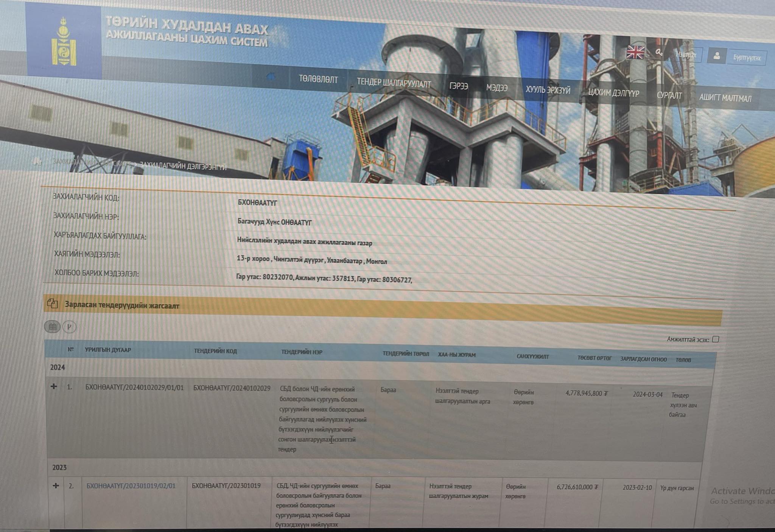
Task: Switch language via the UK flag icon
Action: 635,52
